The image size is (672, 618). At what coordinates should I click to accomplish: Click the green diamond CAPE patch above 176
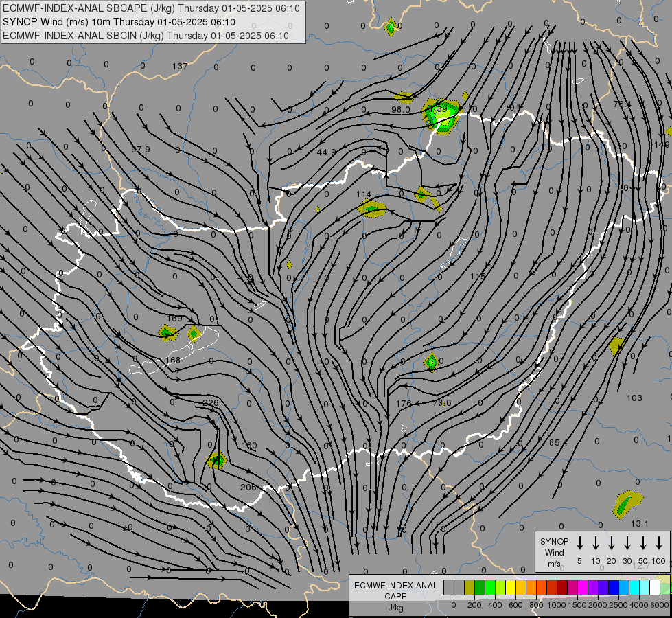click(431, 362)
